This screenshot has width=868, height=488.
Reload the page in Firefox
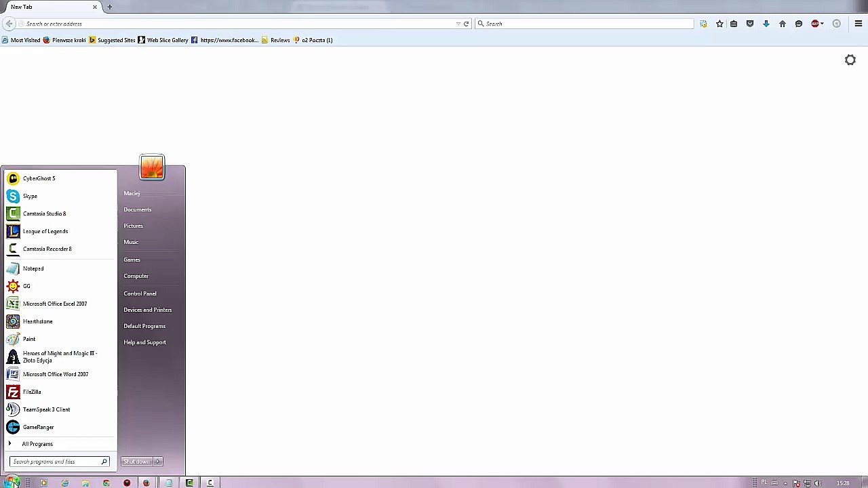click(467, 24)
